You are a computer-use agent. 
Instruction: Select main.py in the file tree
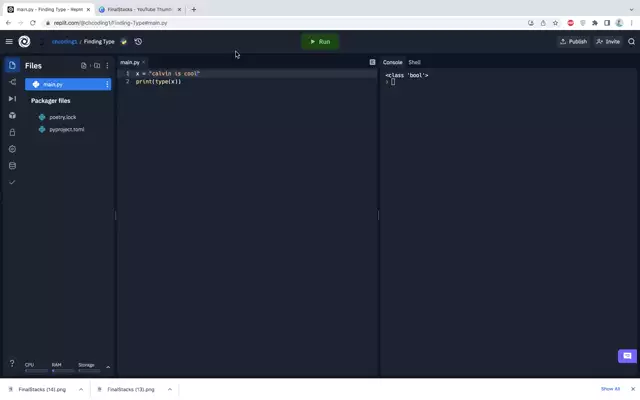(68, 84)
